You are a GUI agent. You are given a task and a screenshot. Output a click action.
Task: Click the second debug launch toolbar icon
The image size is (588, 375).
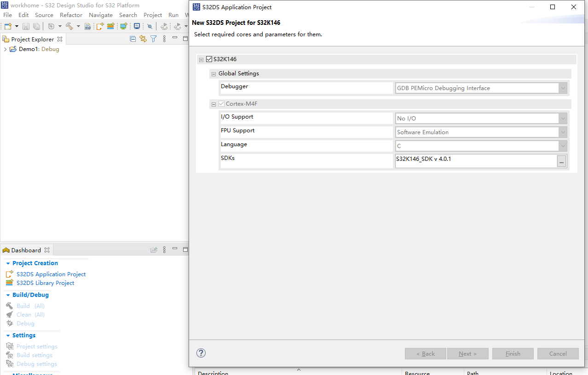click(x=177, y=27)
